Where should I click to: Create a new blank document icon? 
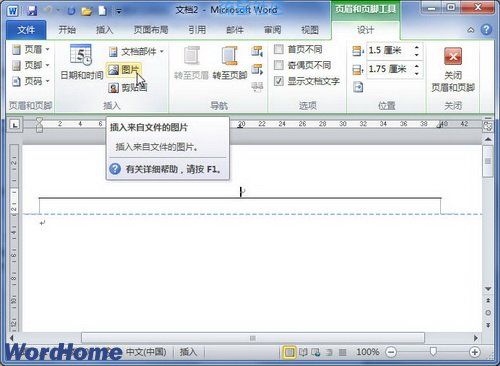click(102, 11)
